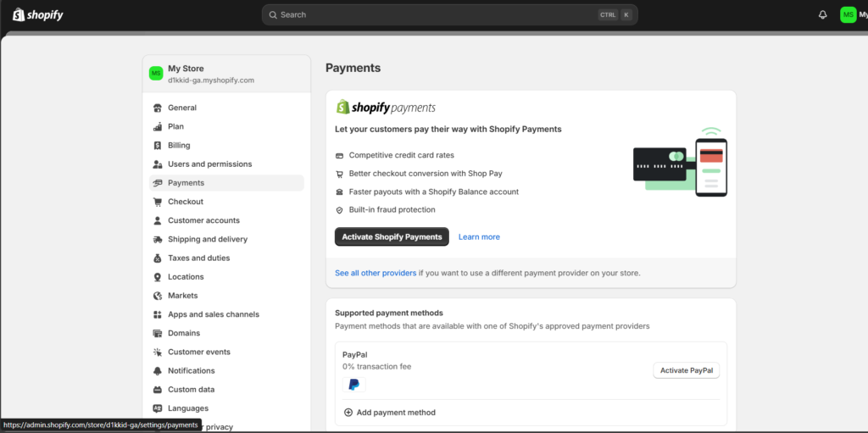The width and height of the screenshot is (868, 433).
Task: Open Customer accounts settings
Action: [x=226, y=220]
